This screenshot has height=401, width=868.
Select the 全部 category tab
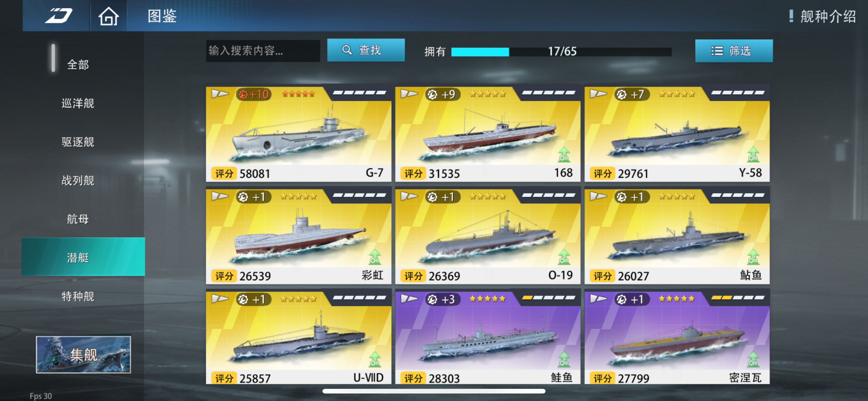point(78,65)
